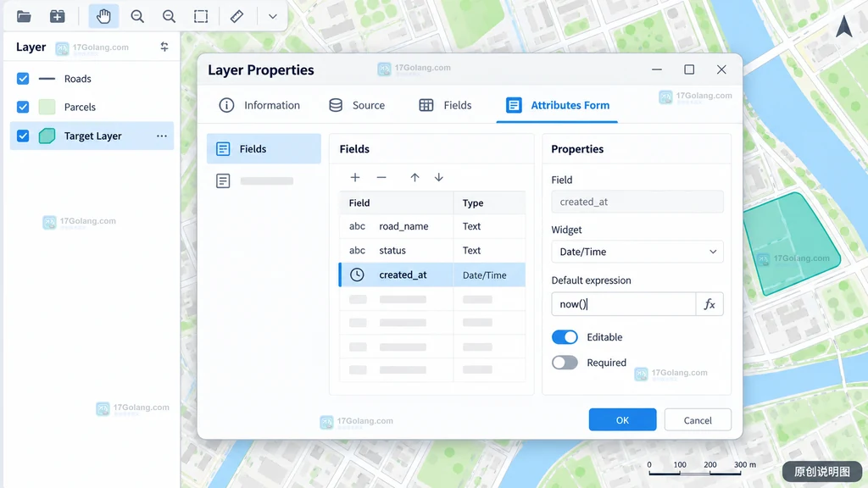
Task: Open expression builder fx button
Action: 709,304
